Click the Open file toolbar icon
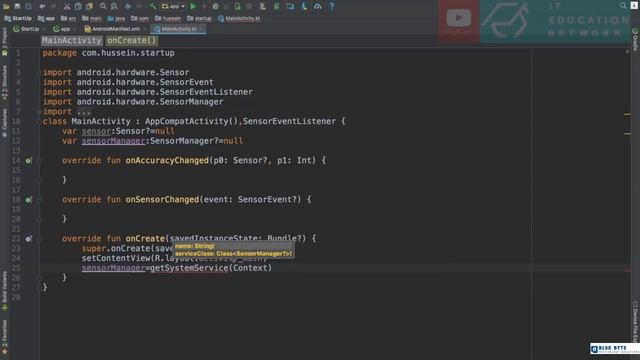The height and width of the screenshot is (360, 640). click(6, 7)
